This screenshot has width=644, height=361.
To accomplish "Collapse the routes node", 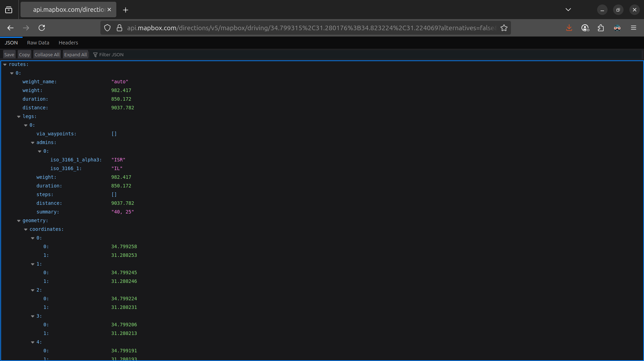I will coord(5,65).
